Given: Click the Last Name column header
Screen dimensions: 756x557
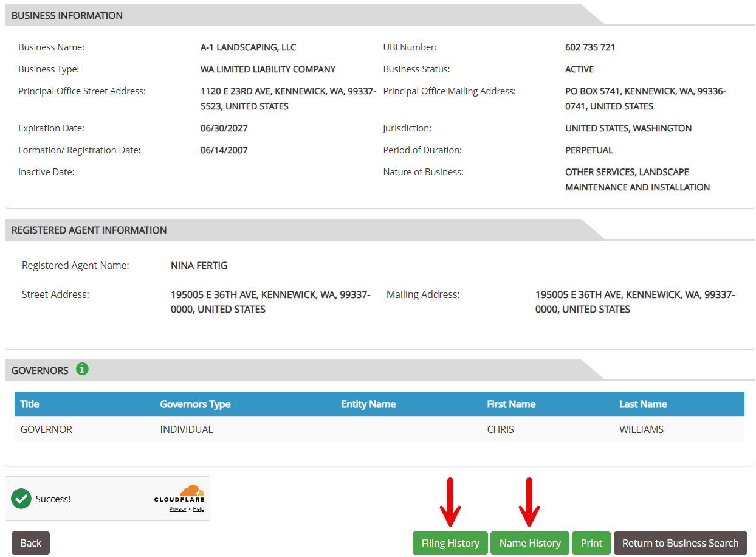Looking at the screenshot, I should pos(643,404).
